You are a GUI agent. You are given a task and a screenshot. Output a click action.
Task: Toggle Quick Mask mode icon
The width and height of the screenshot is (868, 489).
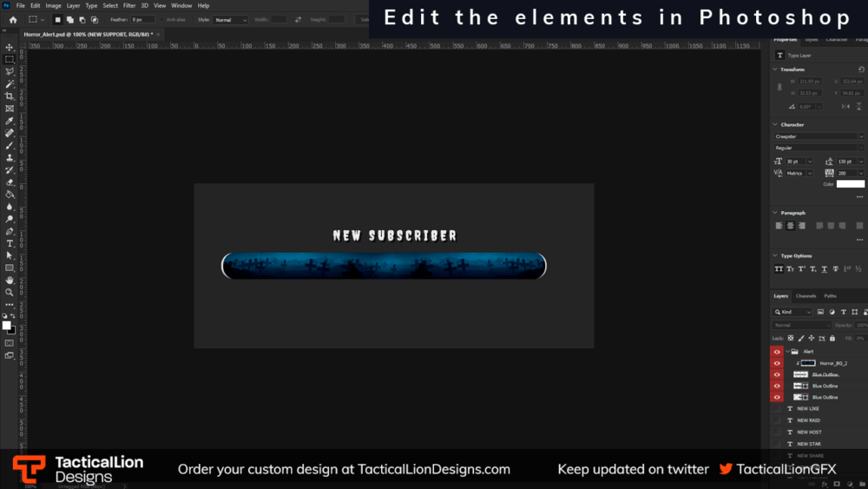coord(10,343)
